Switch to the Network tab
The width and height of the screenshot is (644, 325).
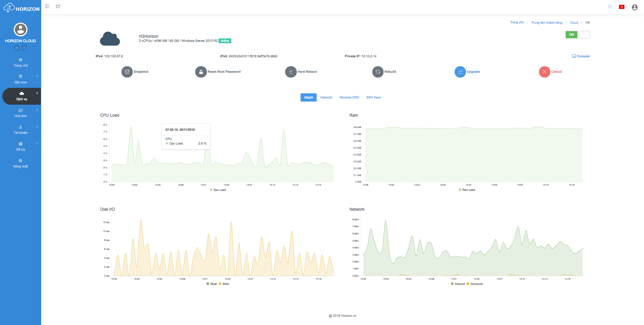click(326, 97)
